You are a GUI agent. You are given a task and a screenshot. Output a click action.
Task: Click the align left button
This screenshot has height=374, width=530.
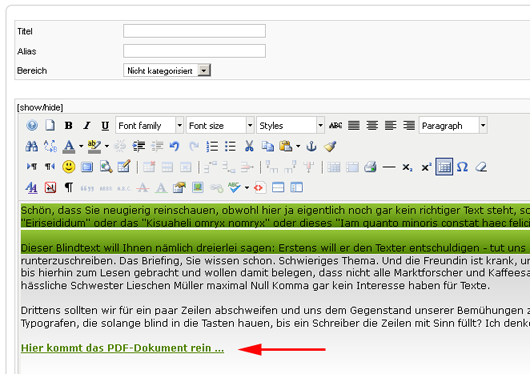(x=390, y=125)
